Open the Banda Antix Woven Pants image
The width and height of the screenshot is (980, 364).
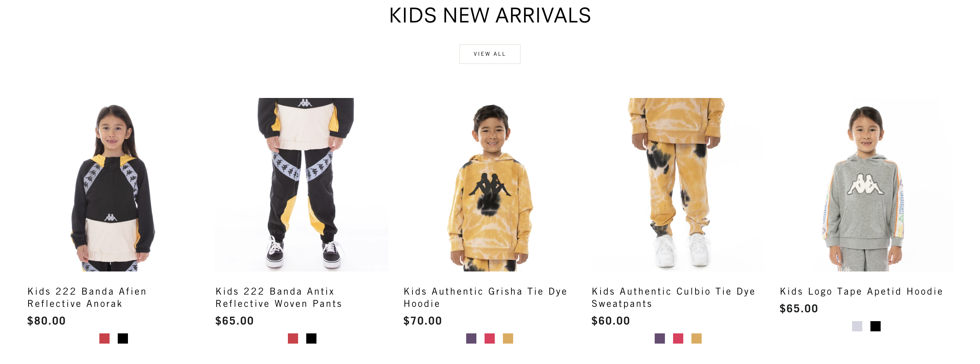[302, 184]
